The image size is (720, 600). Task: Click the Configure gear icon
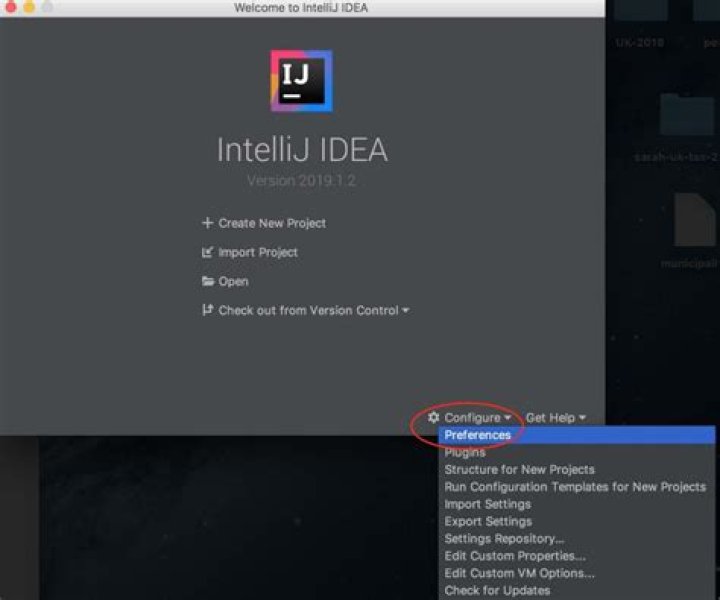434,418
